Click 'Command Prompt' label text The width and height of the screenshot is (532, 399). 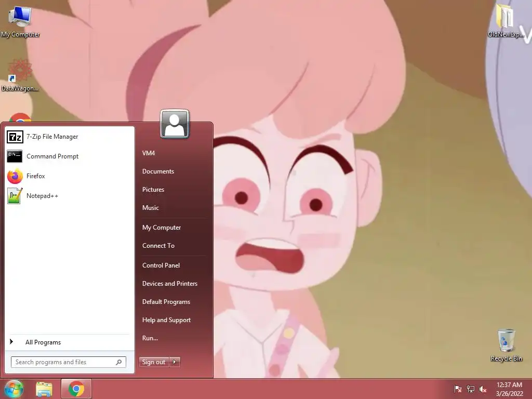(x=52, y=156)
